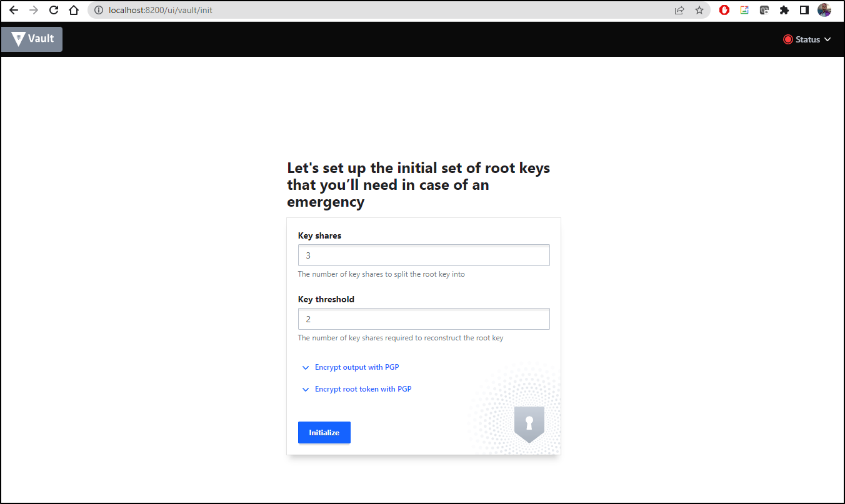
Task: Toggle the browser side panel icon
Action: coord(804,10)
